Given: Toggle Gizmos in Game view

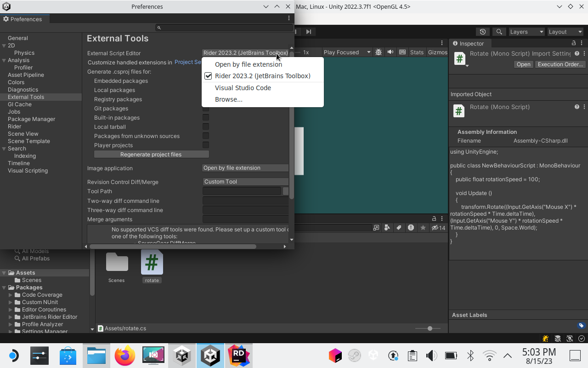Looking at the screenshot, I should (x=437, y=52).
